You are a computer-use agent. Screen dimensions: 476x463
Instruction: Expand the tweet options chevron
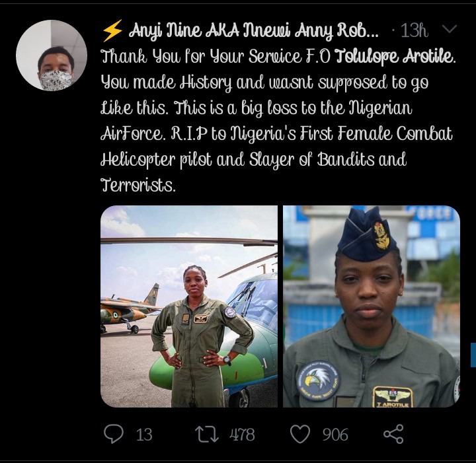coord(450,29)
